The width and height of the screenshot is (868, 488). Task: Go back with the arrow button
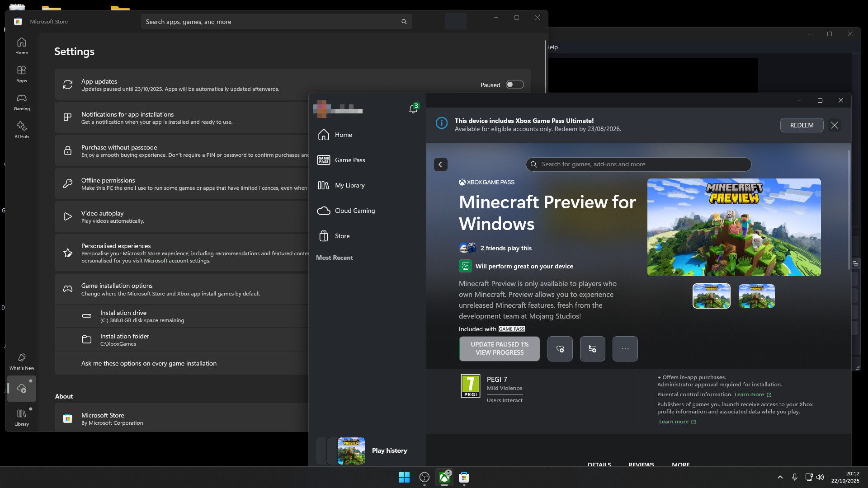click(441, 164)
